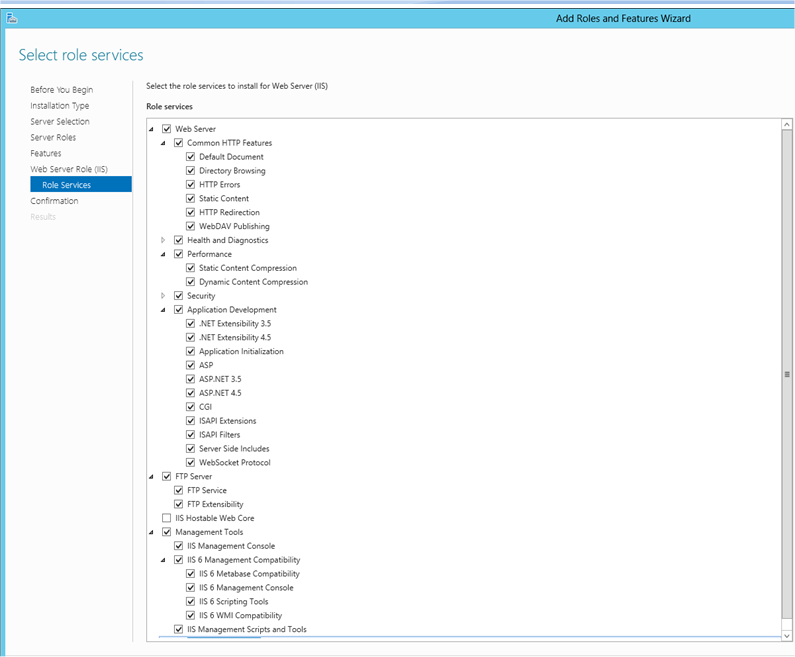795x657 pixels.
Task: Open the Server Roles step
Action: tap(53, 137)
